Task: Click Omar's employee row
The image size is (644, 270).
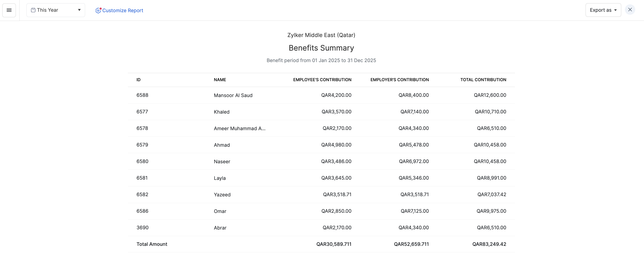Action: (x=220, y=211)
